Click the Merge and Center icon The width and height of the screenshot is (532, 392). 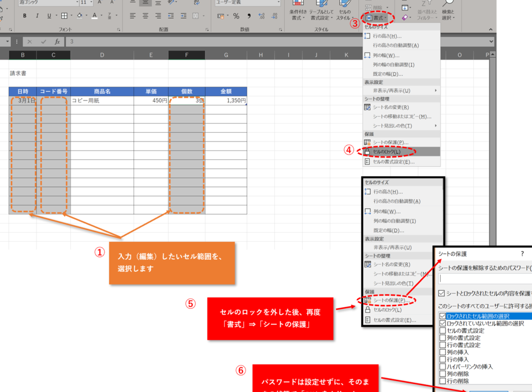196,16
